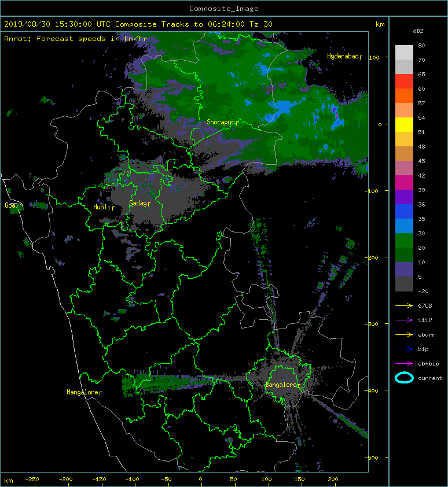Click the 200 tick on the bottom axis
The width and height of the screenshot is (448, 487).
click(x=333, y=479)
